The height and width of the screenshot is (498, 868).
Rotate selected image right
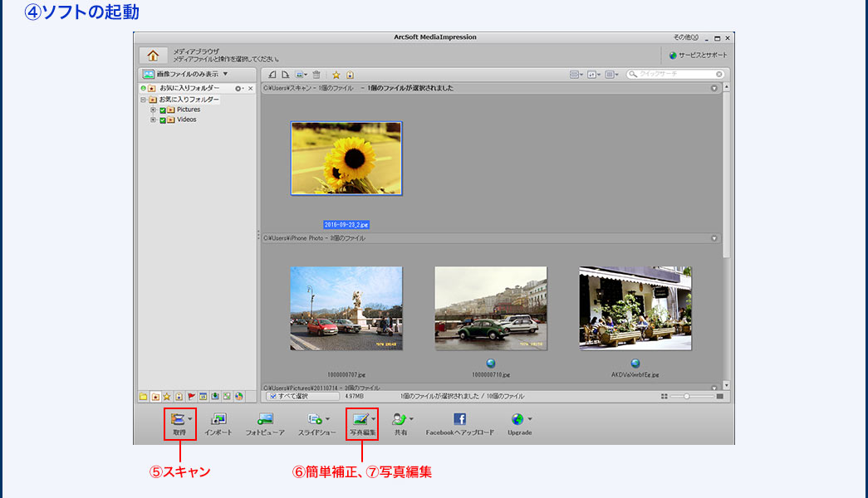coord(286,75)
